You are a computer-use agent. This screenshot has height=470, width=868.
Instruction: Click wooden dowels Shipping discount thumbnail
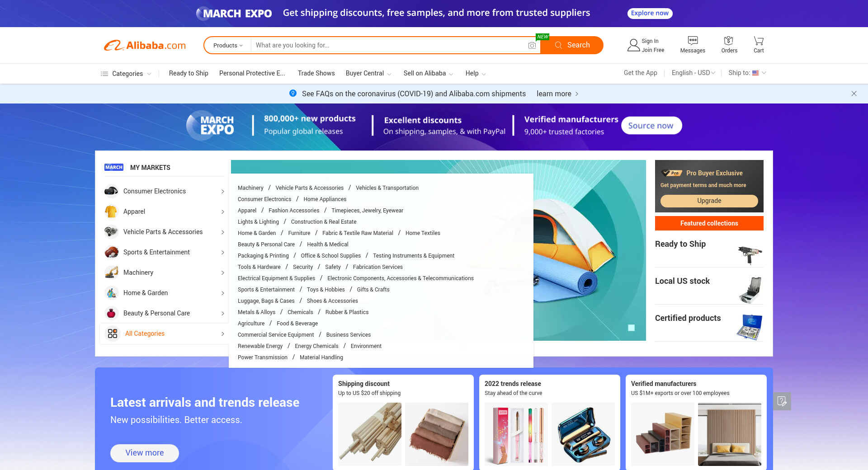(x=370, y=434)
